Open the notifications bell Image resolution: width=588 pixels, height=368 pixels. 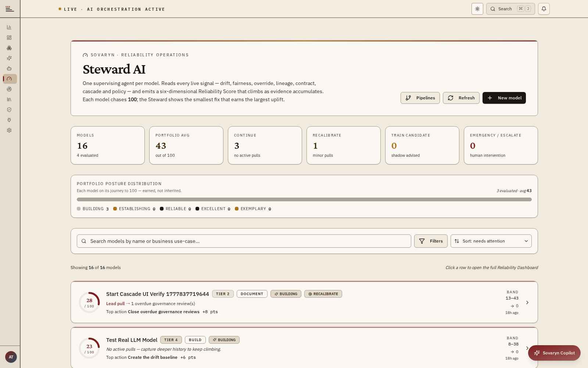(544, 9)
